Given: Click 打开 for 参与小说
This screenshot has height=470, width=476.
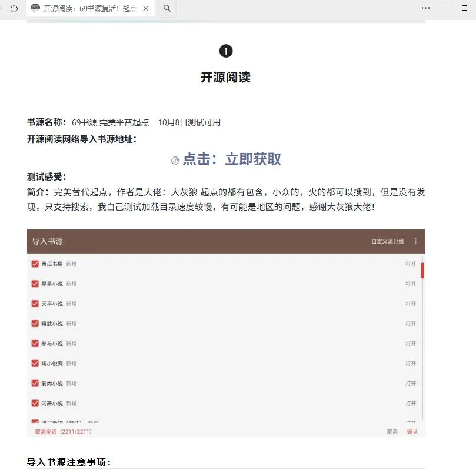Looking at the screenshot, I should [x=410, y=344].
